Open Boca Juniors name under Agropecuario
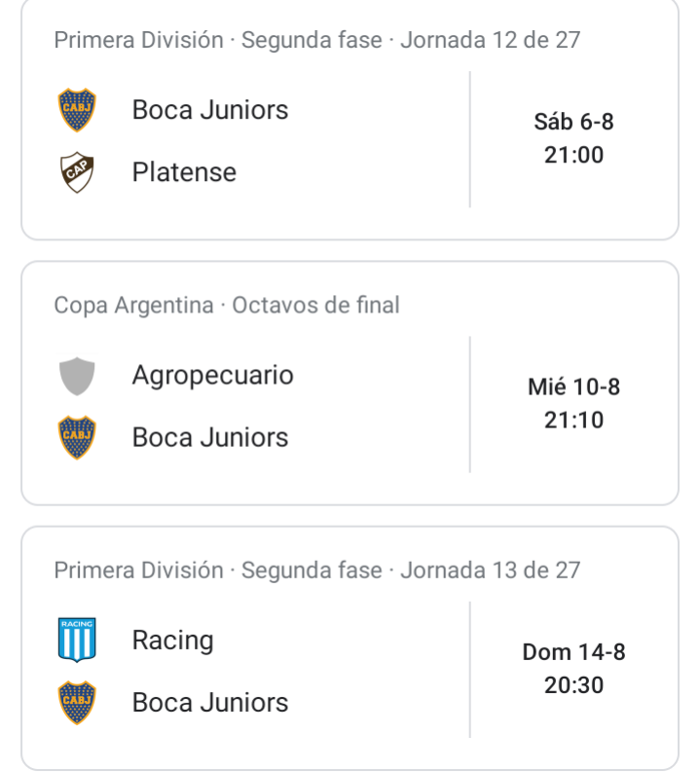700x772 pixels. pyautogui.click(x=210, y=438)
